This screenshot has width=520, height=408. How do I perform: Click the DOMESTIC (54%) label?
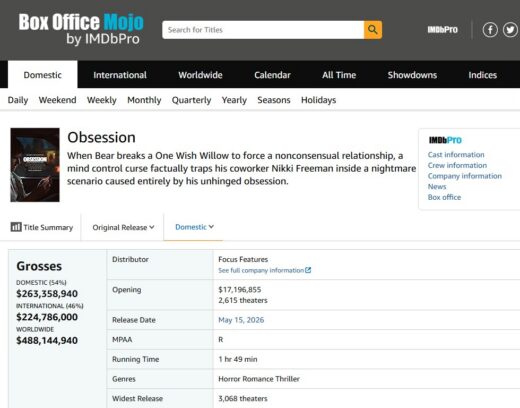tap(41, 283)
